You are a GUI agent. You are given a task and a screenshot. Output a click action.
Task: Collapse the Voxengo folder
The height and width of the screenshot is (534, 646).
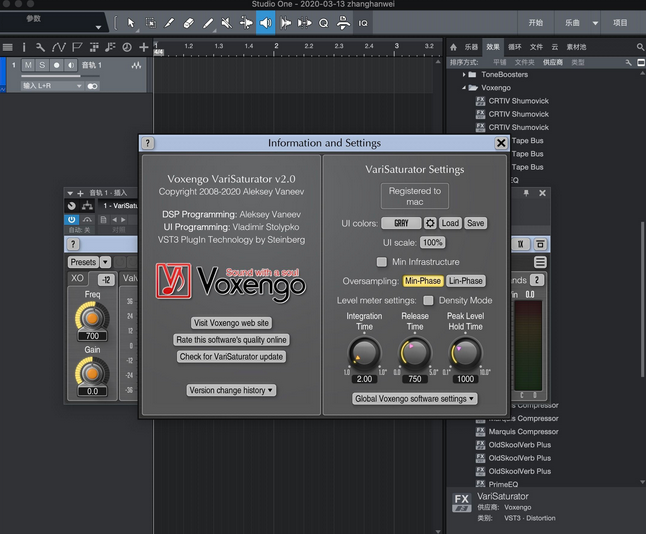point(464,88)
